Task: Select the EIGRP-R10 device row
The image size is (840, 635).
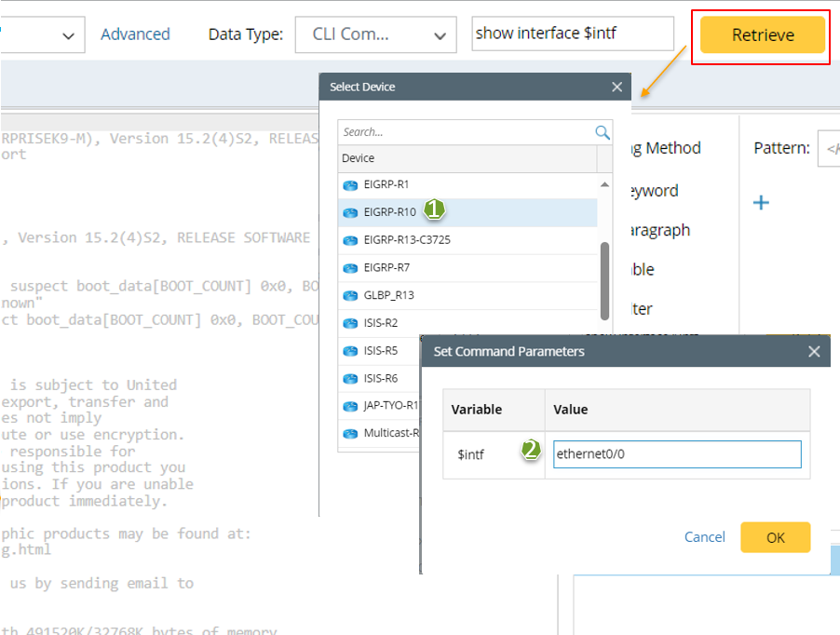Action: point(467,212)
